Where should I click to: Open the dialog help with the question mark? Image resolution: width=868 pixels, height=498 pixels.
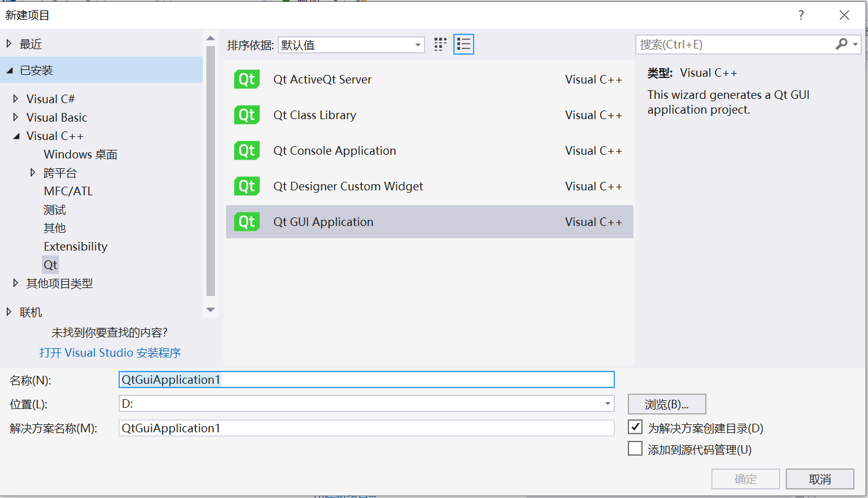pos(800,15)
